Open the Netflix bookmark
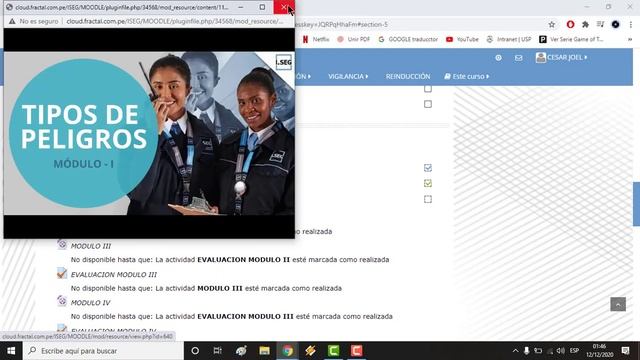Viewport: 640px width, 360px height. (x=316, y=39)
